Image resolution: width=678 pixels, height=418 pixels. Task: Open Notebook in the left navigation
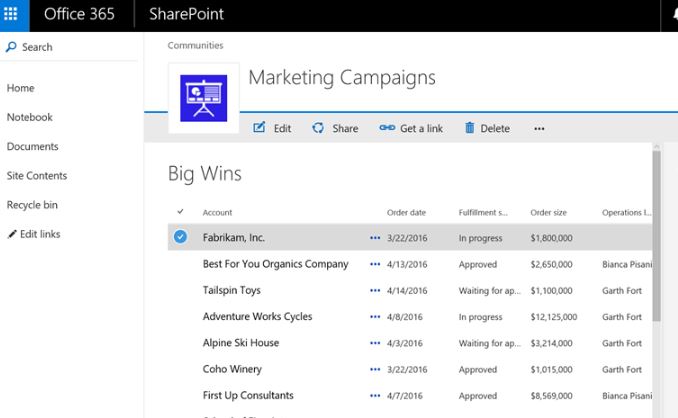coord(29,117)
